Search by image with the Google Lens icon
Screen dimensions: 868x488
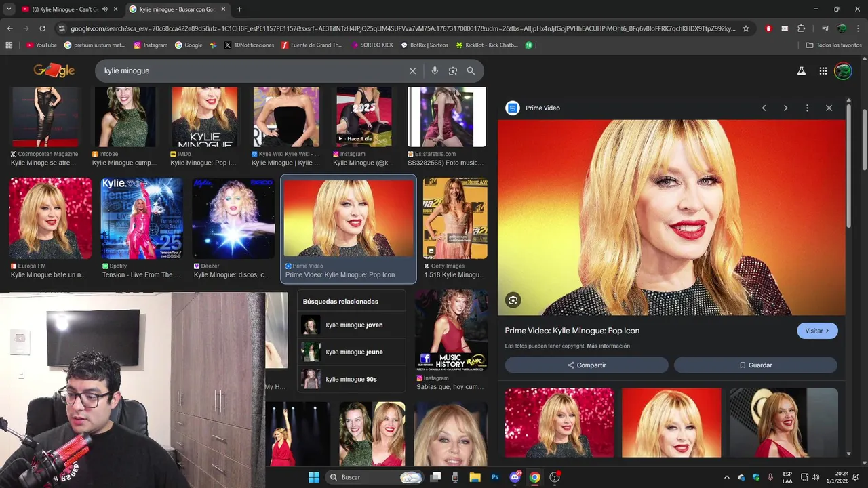click(453, 70)
